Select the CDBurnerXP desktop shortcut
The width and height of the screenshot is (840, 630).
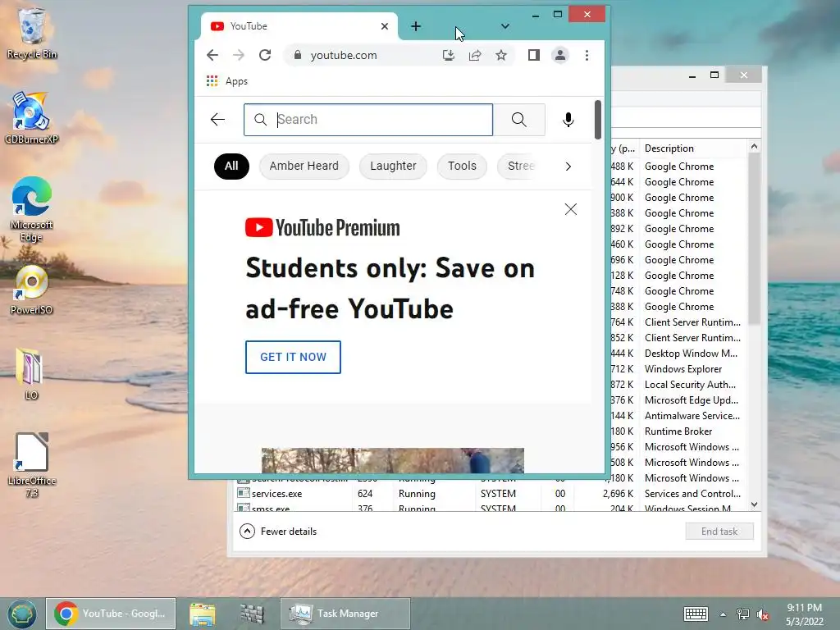click(x=31, y=118)
